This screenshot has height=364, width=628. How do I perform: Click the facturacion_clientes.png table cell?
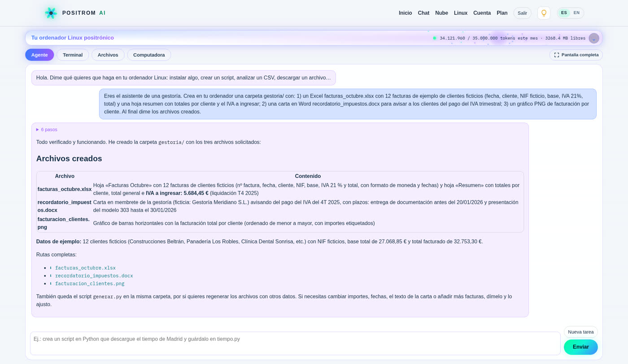[65, 223]
